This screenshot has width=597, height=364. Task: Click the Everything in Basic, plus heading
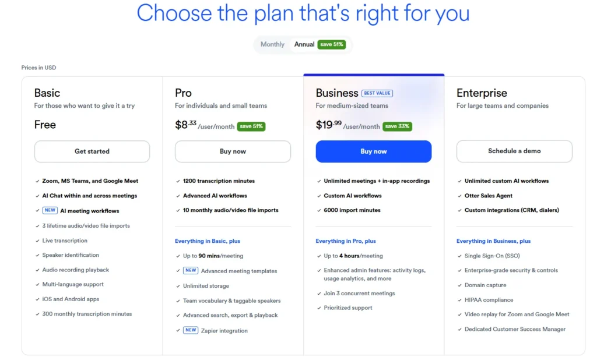tap(208, 241)
